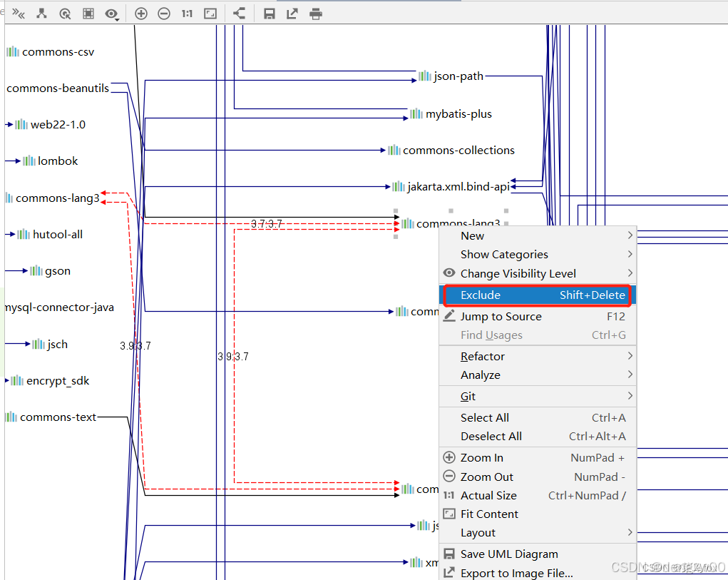Click the target-with-cursor locate toolbar icon
The height and width of the screenshot is (580, 728).
65,14
